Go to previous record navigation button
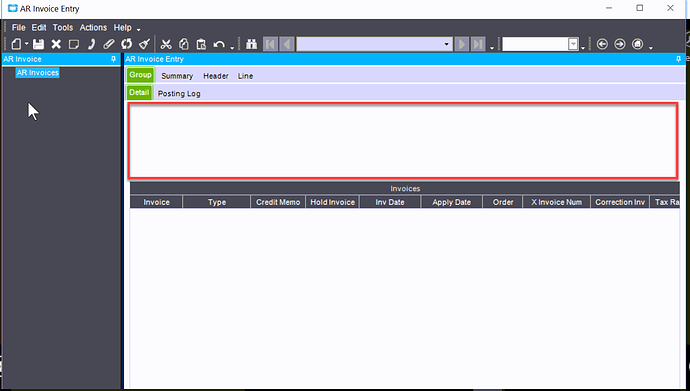 (287, 44)
